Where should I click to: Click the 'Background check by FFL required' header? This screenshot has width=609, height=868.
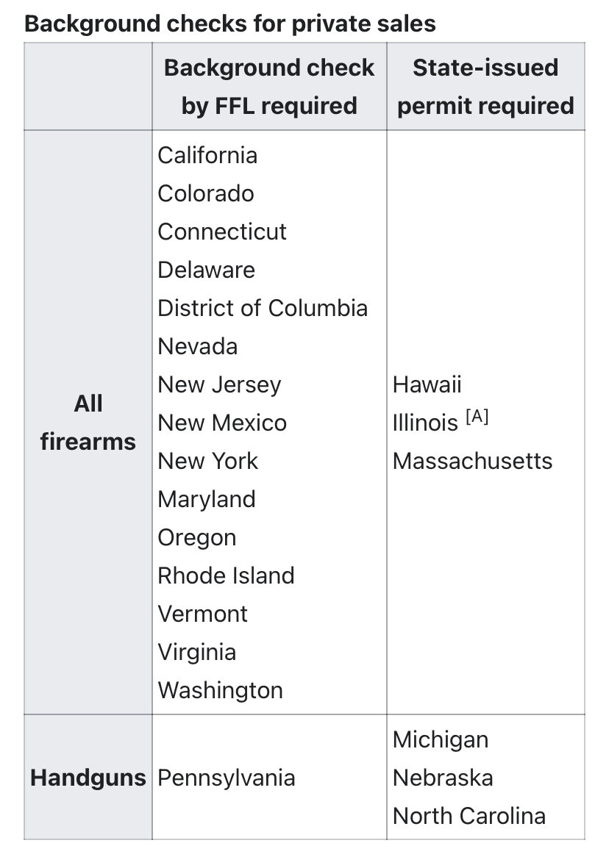[x=269, y=87]
